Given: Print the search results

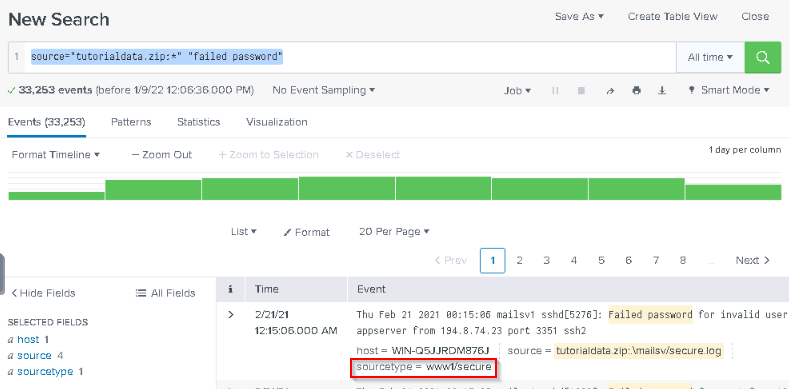Looking at the screenshot, I should pos(637,91).
